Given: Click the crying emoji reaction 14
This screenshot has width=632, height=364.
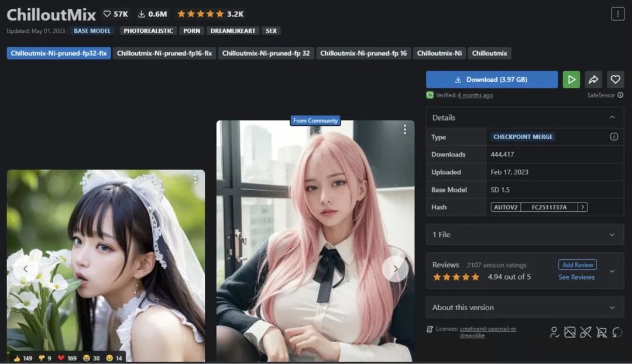Looking at the screenshot, I should tap(114, 358).
